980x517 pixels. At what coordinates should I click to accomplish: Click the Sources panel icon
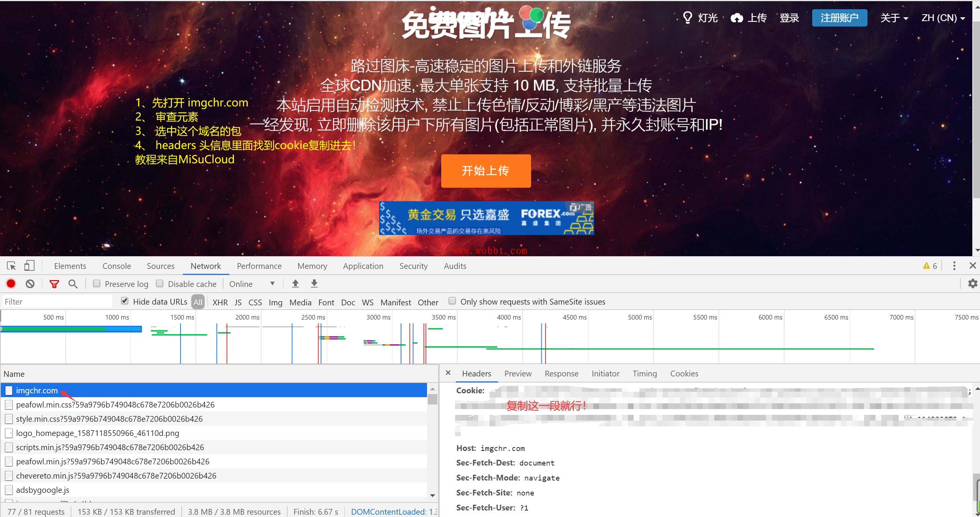click(x=159, y=265)
